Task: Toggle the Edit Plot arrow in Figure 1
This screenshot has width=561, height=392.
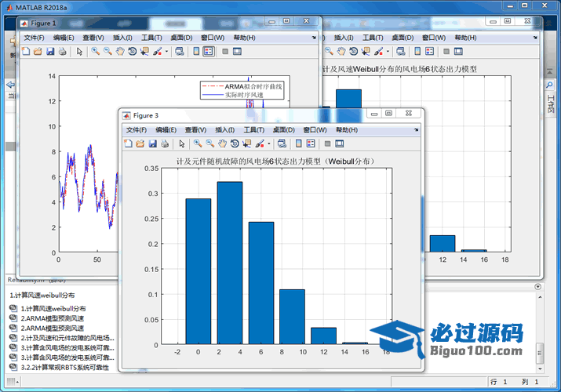Action: tap(79, 52)
